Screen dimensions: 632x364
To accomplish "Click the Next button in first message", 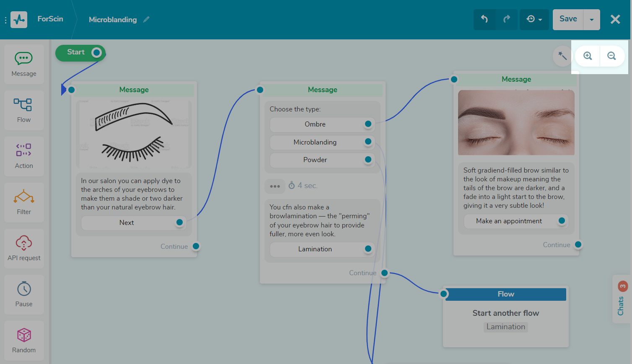I will 127,222.
